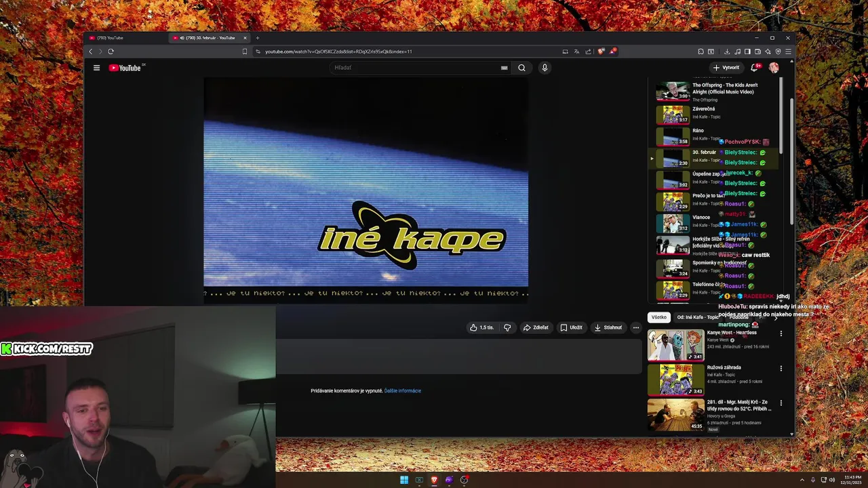Select the Všetko filter chip
This screenshot has height=488, width=868.
(x=658, y=317)
